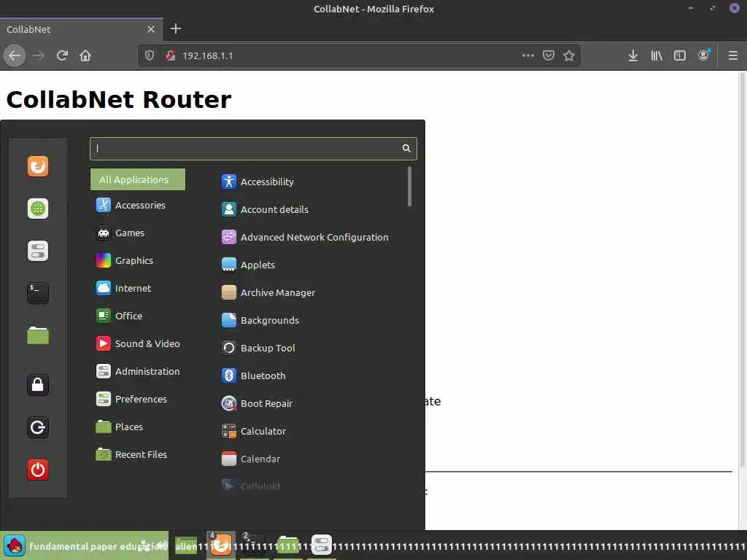The image size is (747, 560).
Task: Click the application list scrollbar
Action: pos(409,187)
